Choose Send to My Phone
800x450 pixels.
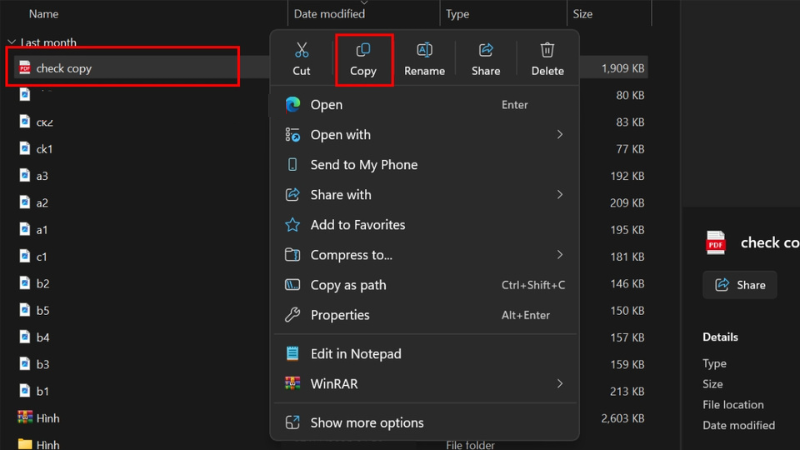pyautogui.click(x=364, y=165)
